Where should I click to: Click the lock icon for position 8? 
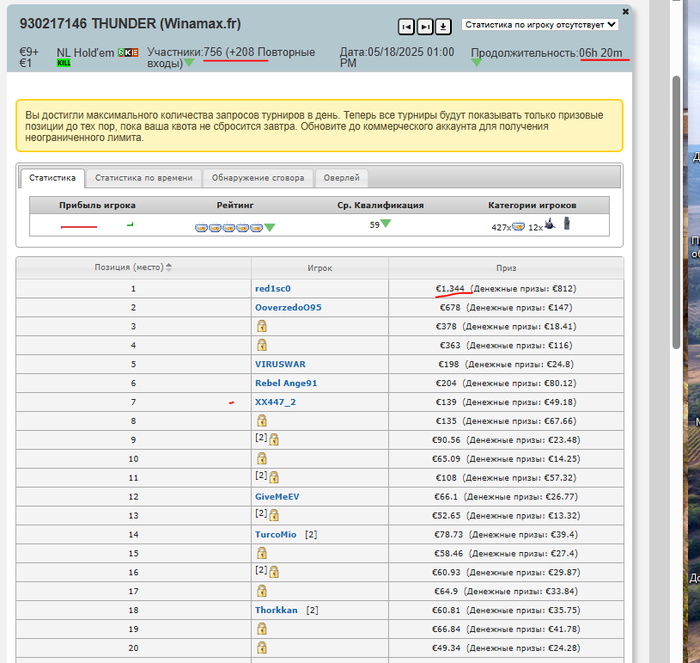click(x=262, y=421)
